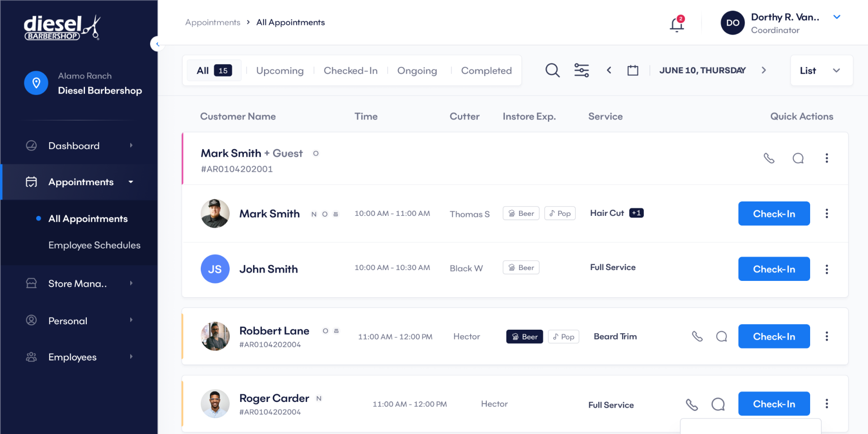Open more options for Roger Carder row
This screenshot has height=434, width=868.
coord(827,404)
